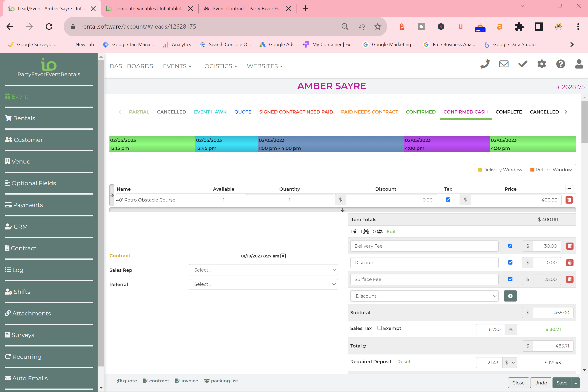Switch to the CONFIRMED status tab
The image size is (588, 392).
(x=421, y=112)
